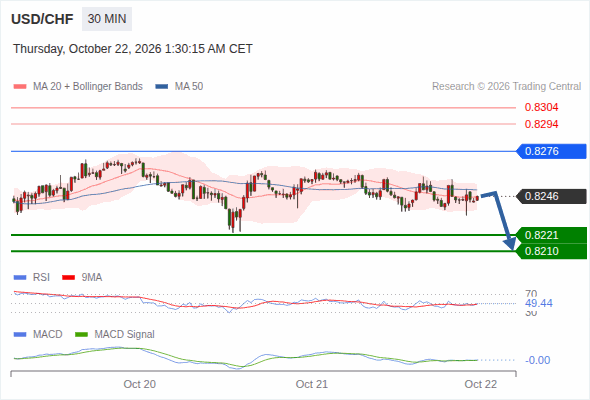590x400 pixels.
Task: Click the RSI blue legend swatch
Action: [x=20, y=278]
